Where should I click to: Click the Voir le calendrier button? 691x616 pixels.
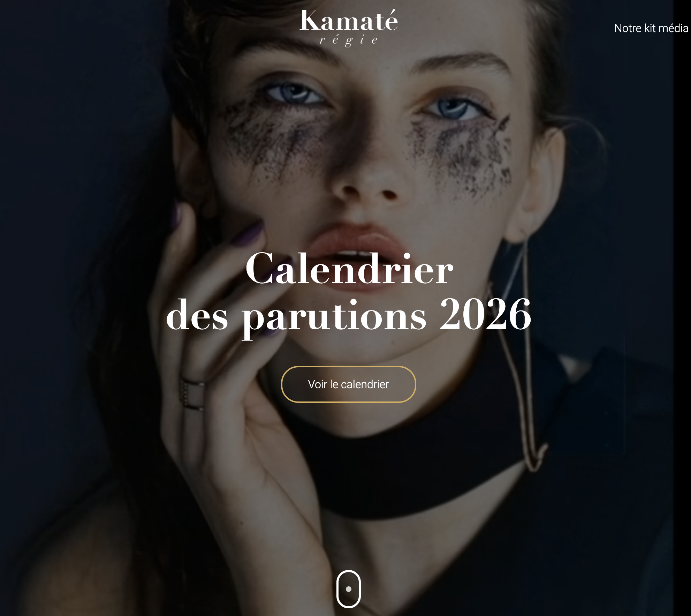point(348,384)
